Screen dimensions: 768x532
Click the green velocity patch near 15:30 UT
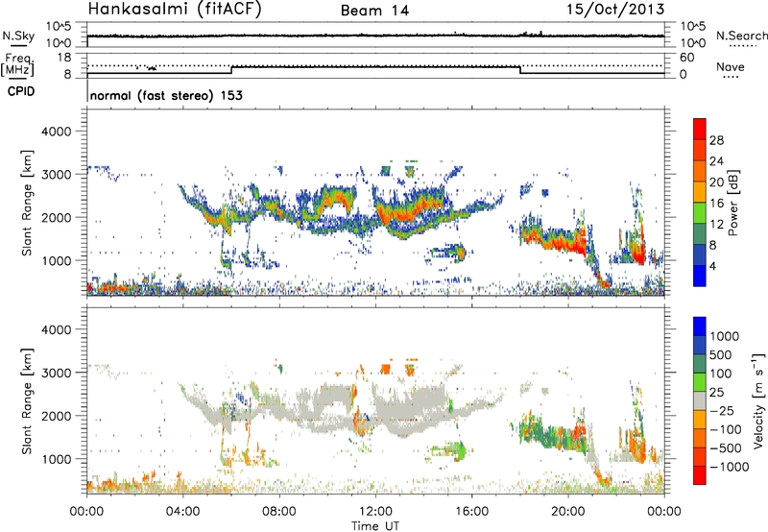coord(460,449)
